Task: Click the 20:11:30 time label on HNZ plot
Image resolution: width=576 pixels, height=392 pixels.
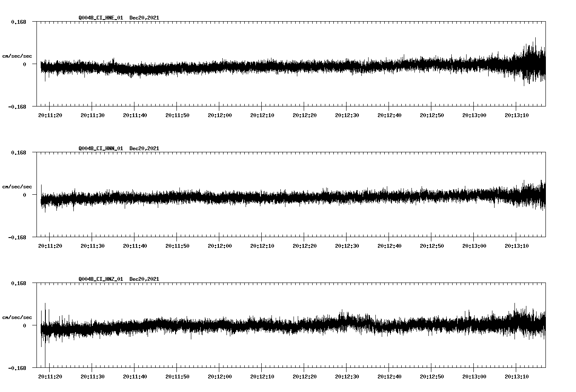Action: (x=92, y=377)
